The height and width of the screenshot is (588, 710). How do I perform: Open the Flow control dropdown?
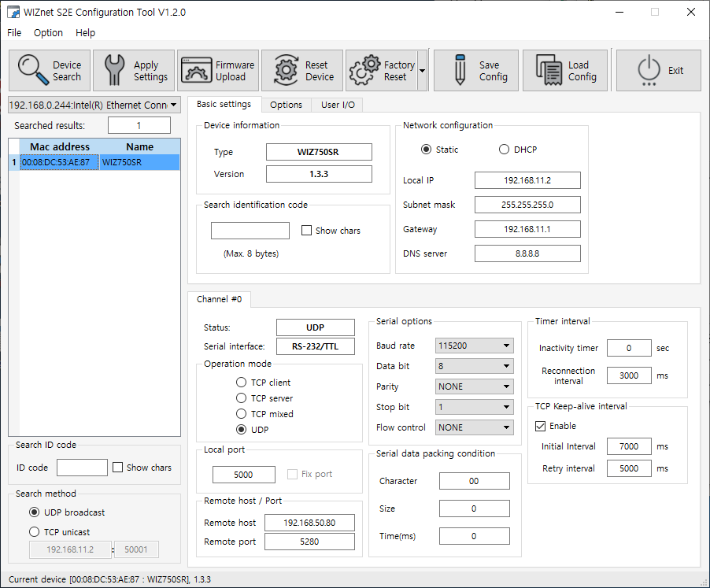coord(474,427)
